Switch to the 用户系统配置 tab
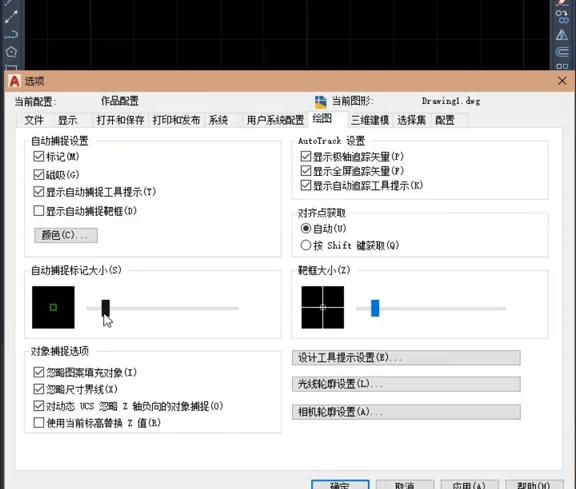The image size is (576, 489). pos(275,120)
